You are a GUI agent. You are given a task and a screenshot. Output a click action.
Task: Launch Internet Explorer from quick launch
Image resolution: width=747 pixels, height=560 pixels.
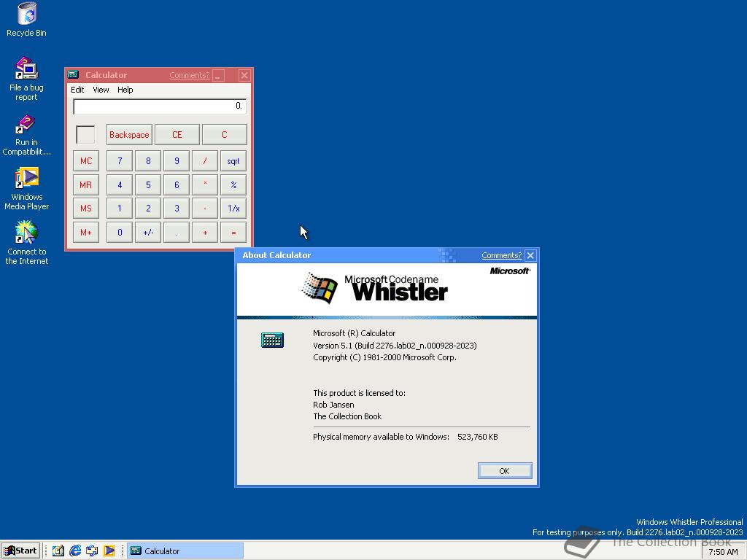tap(75, 551)
